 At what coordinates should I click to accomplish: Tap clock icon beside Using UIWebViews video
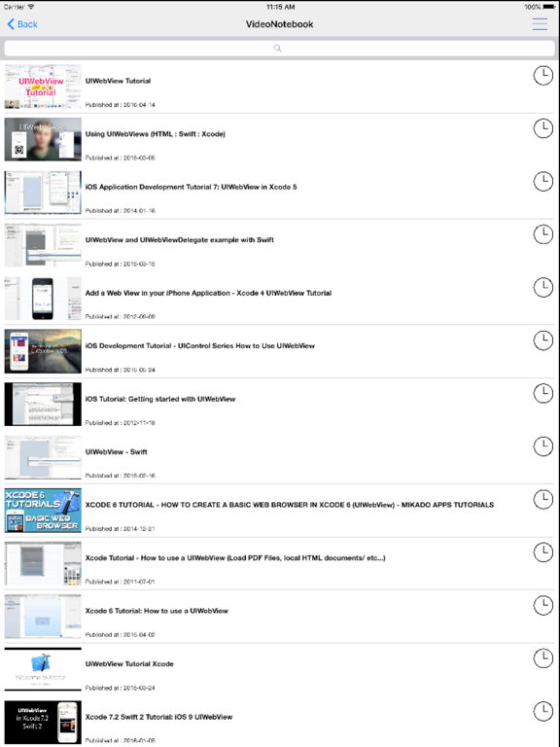tap(542, 128)
